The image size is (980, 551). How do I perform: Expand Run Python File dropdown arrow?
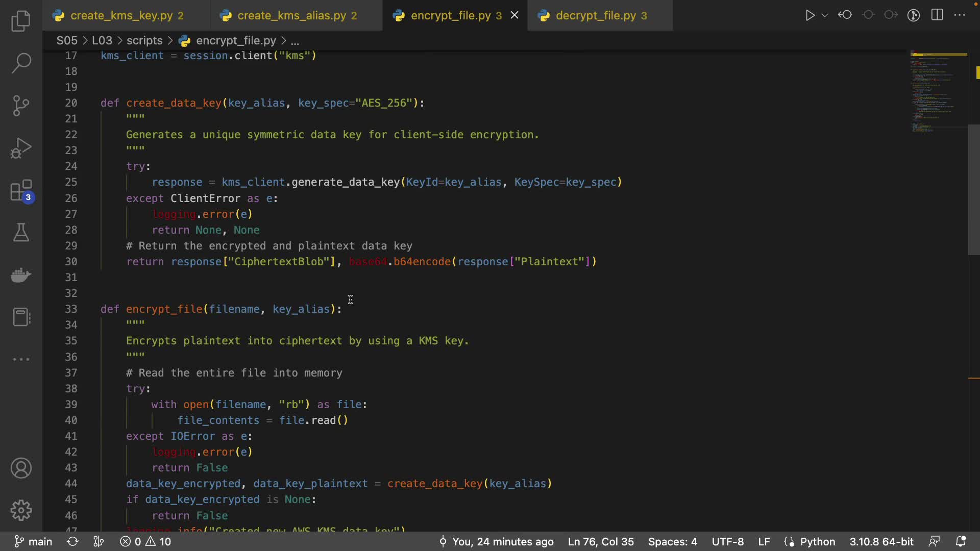[825, 15]
